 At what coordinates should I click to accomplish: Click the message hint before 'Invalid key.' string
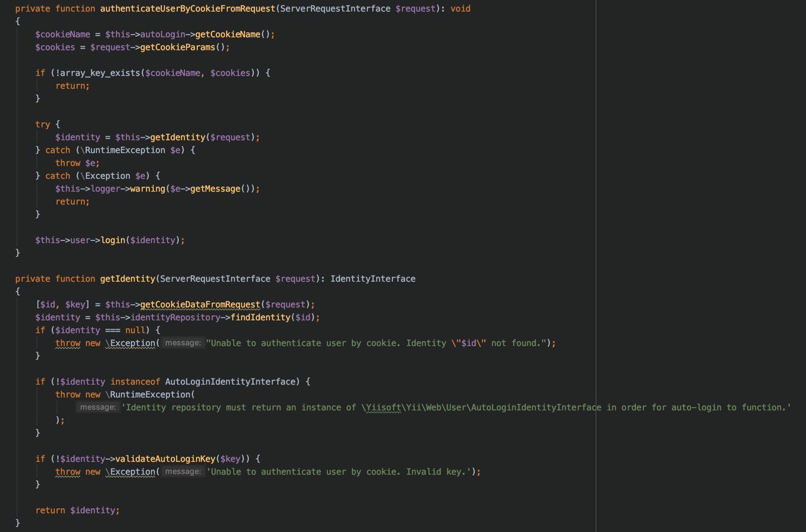pyautogui.click(x=183, y=472)
